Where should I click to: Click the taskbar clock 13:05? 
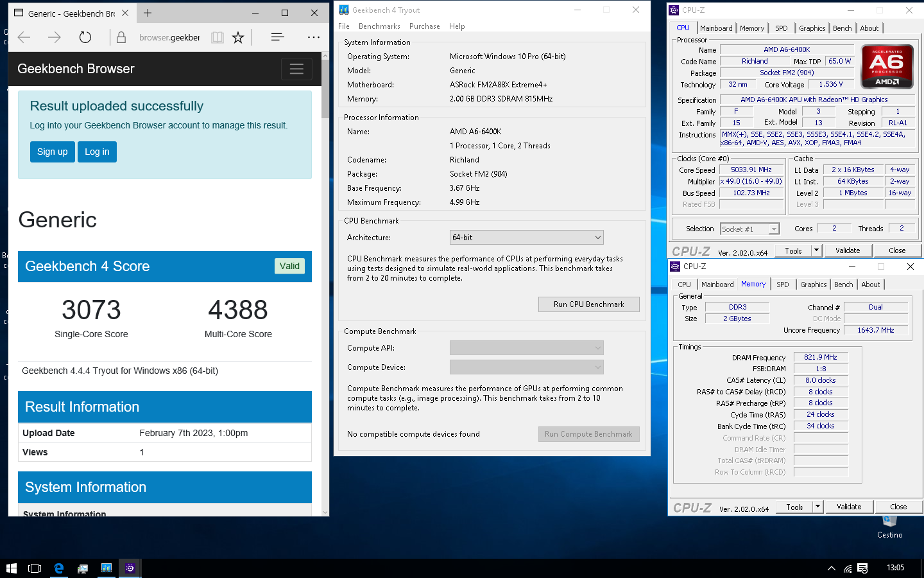(895, 568)
